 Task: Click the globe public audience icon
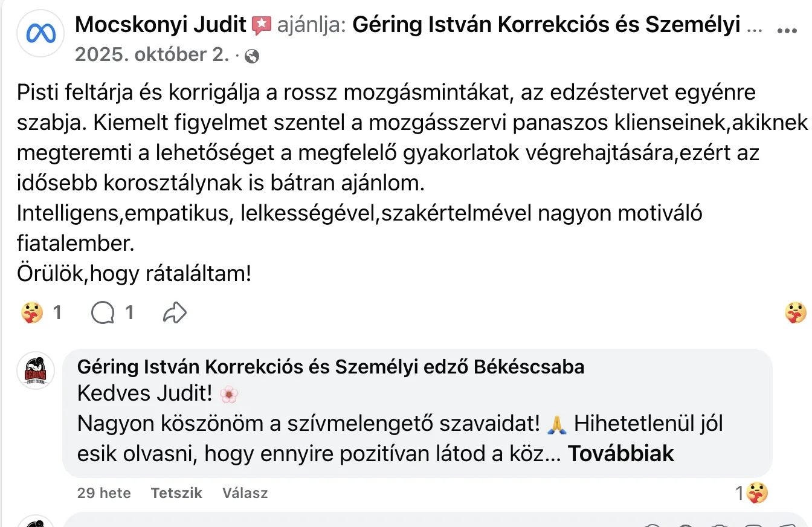click(x=253, y=56)
